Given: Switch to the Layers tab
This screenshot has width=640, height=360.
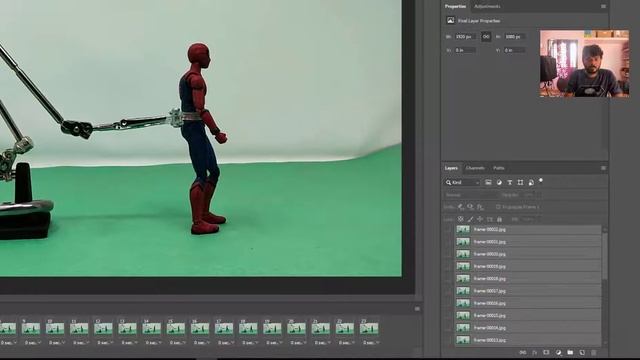Looking at the screenshot, I should point(451,168).
